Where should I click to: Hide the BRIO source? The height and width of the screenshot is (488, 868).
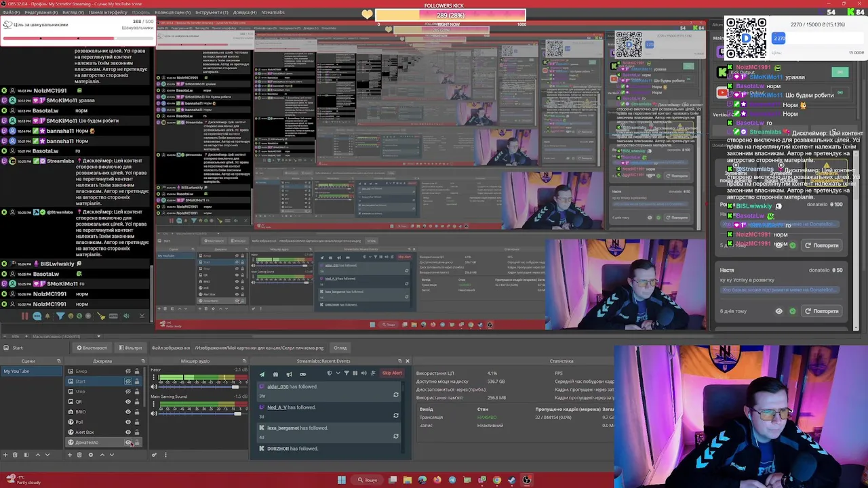[x=128, y=412]
